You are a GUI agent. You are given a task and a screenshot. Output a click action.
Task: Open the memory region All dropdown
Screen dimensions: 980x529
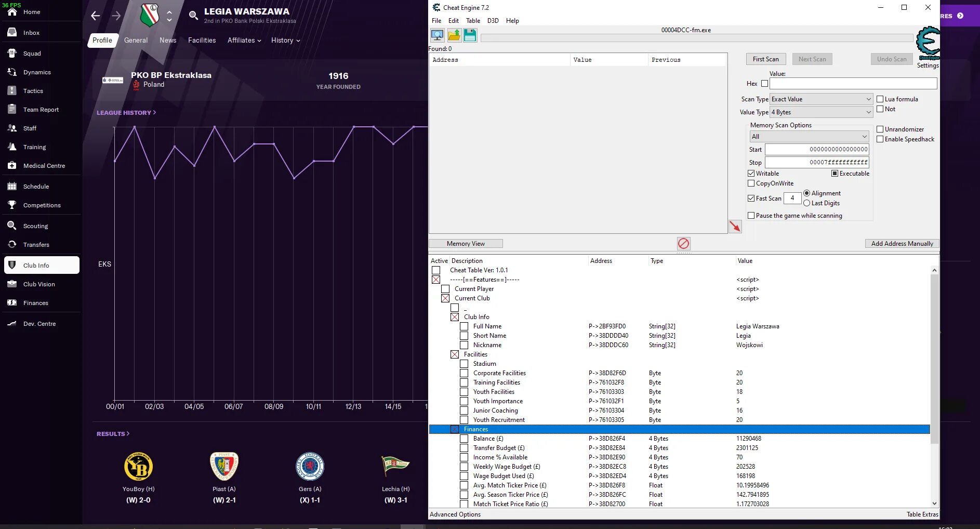pyautogui.click(x=809, y=136)
